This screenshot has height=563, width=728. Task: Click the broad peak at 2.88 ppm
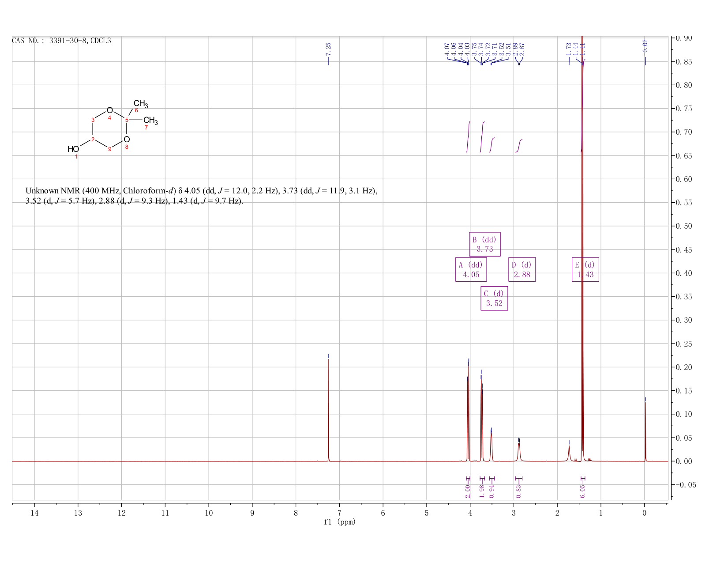tap(519, 452)
